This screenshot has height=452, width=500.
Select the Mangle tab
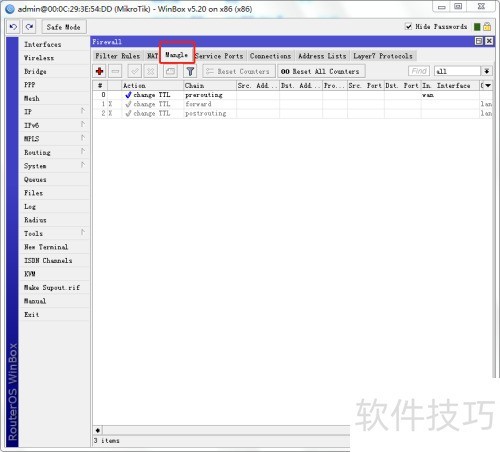coord(177,55)
